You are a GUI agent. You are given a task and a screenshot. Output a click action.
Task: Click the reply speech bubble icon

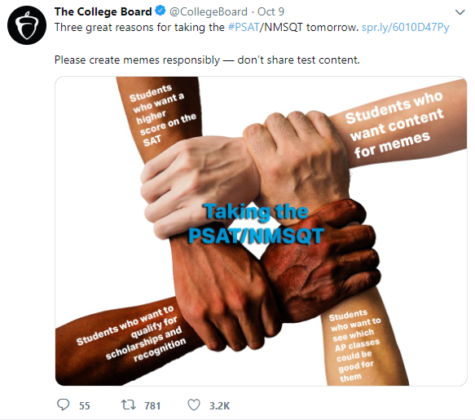[63, 405]
